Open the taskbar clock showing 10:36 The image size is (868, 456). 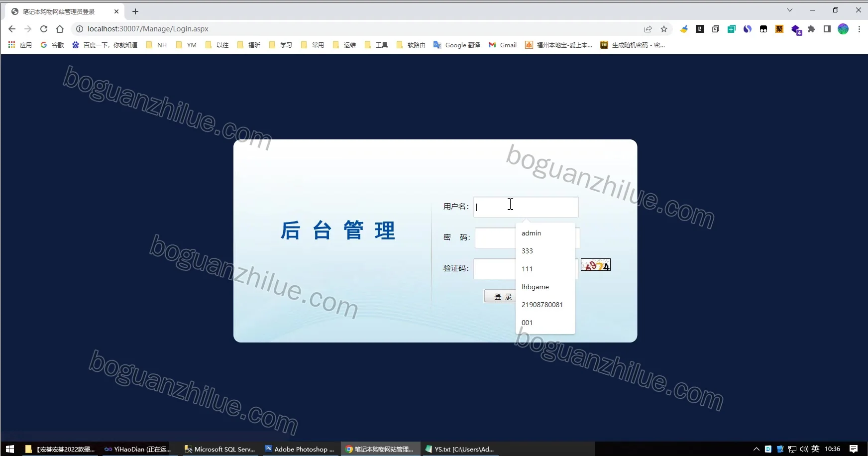(x=832, y=449)
